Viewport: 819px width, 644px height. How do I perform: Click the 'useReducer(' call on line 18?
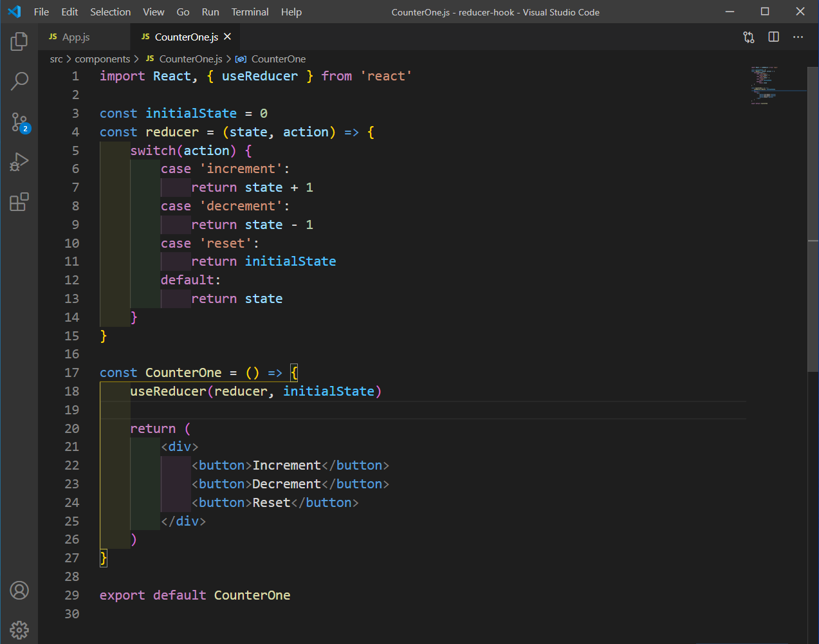172,391
